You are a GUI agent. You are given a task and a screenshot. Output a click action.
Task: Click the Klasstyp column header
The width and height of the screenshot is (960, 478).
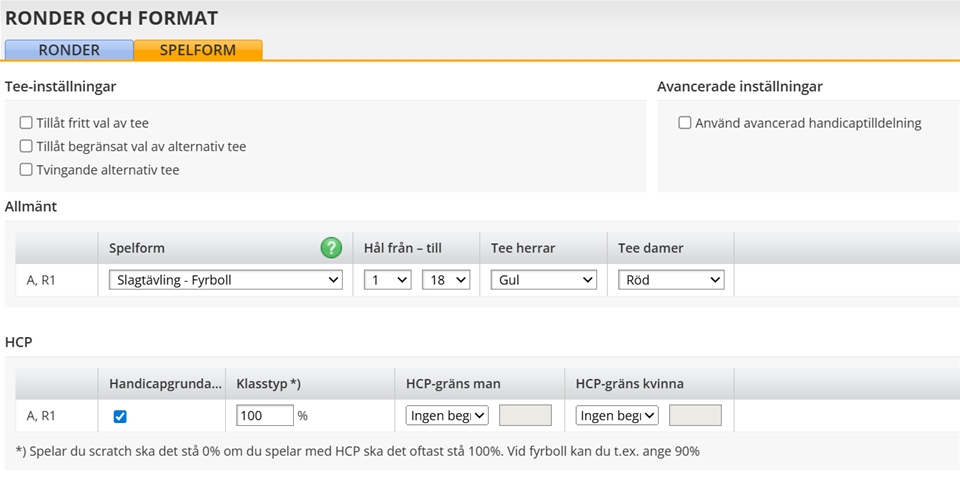[269, 383]
